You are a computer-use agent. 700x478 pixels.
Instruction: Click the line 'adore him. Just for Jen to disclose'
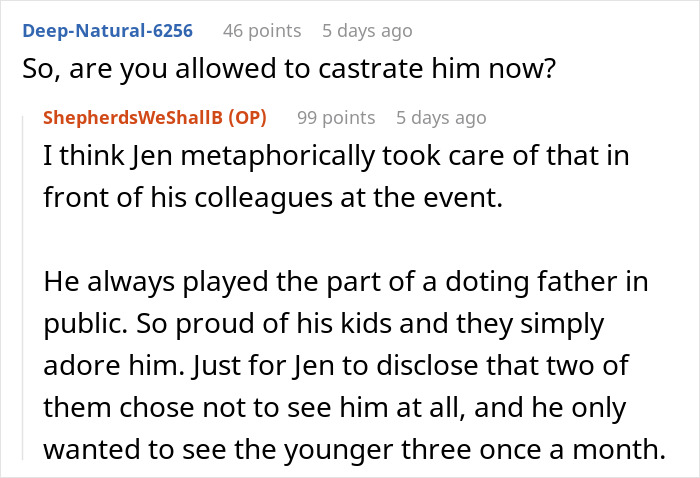coord(336,365)
